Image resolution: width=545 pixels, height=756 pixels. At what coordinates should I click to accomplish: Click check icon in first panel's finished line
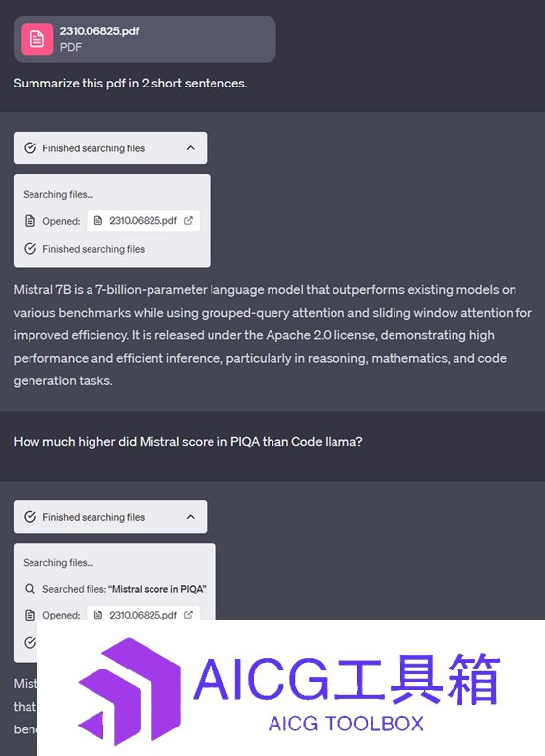click(30, 249)
